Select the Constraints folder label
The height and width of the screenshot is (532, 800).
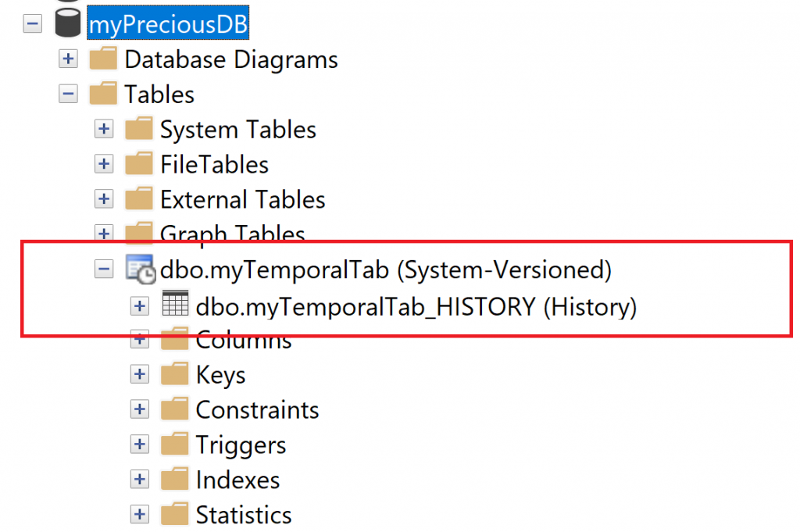click(257, 410)
